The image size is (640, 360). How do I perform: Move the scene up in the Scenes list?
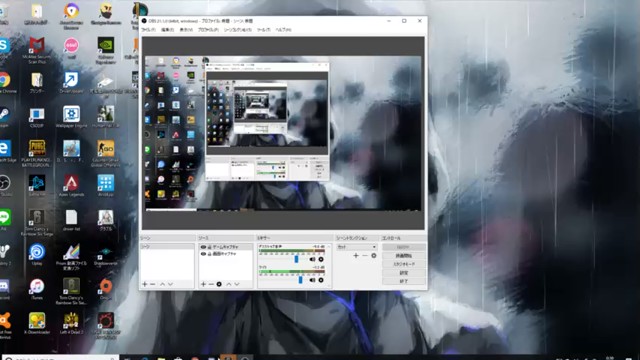point(162,284)
